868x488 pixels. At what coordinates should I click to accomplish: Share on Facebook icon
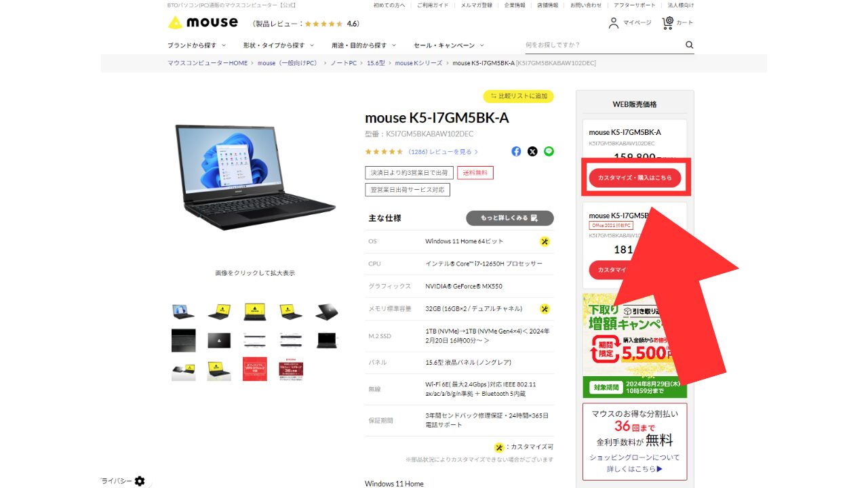(x=516, y=151)
